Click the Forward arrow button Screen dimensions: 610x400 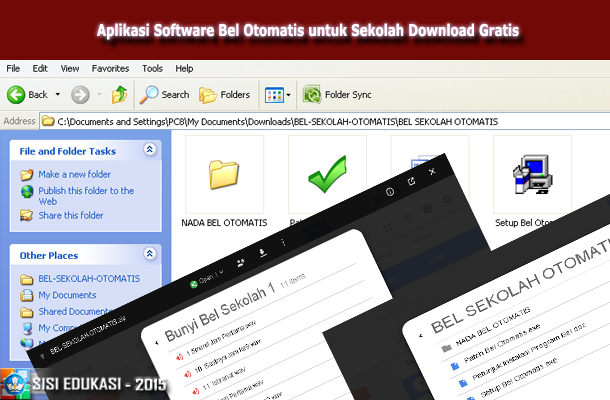[x=80, y=95]
